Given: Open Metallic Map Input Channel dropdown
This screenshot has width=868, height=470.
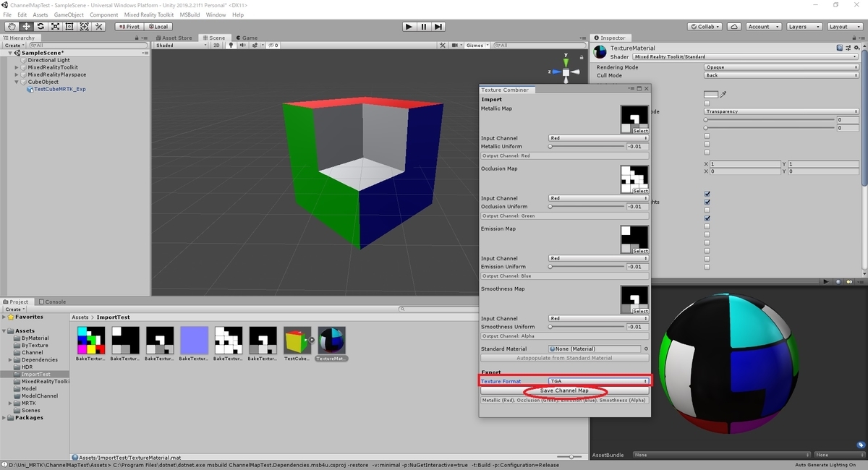Looking at the screenshot, I should 598,138.
